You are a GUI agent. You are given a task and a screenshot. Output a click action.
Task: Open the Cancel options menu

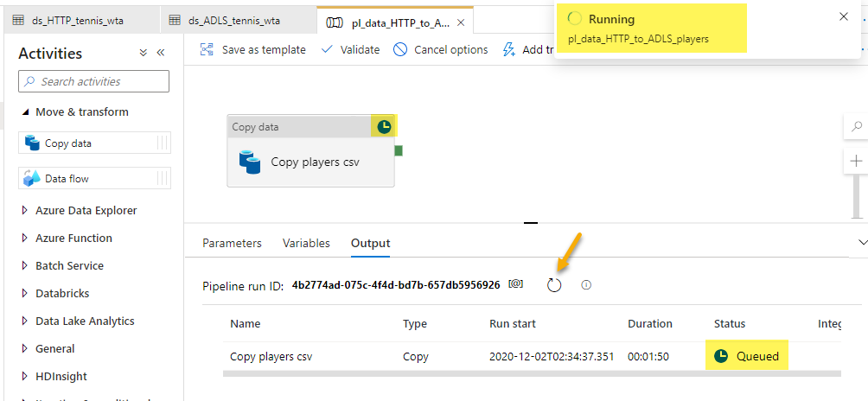click(x=441, y=49)
